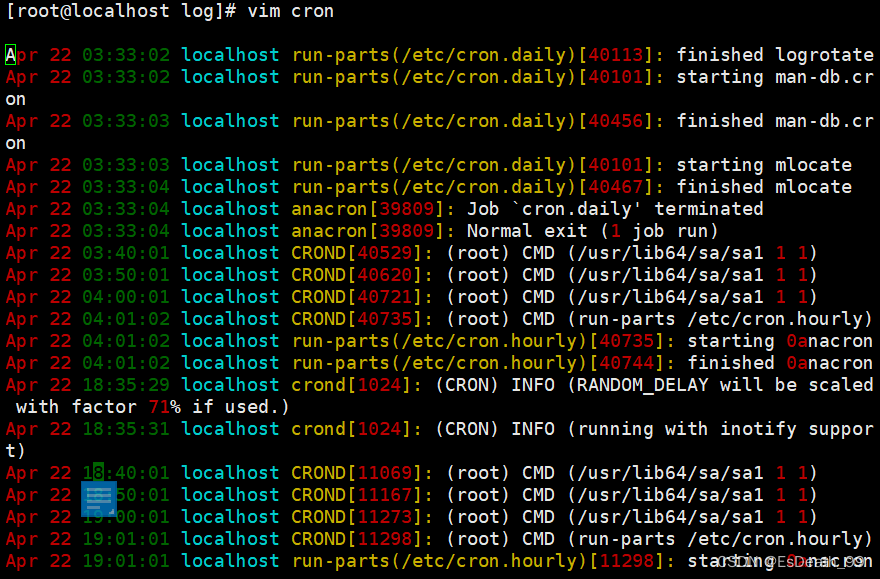Image resolution: width=880 pixels, height=579 pixels.
Task: Click 'starting mlocate' message text
Action: (764, 165)
